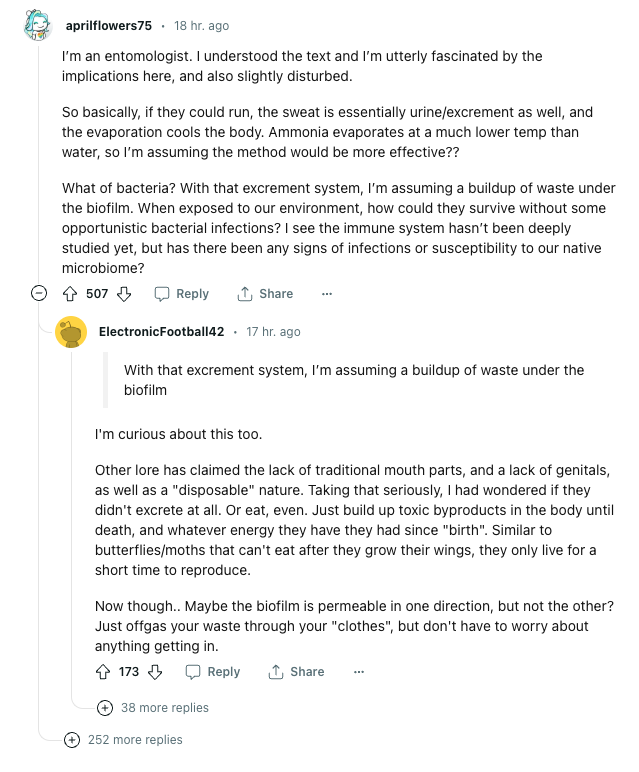The image size is (639, 772).
Task: Reply to ElectronicFootball42's comment
Action: [x=213, y=672]
